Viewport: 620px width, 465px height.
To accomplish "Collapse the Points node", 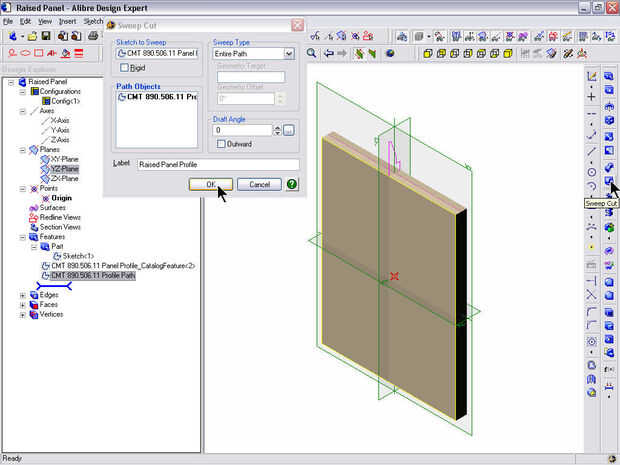I will click(x=23, y=189).
